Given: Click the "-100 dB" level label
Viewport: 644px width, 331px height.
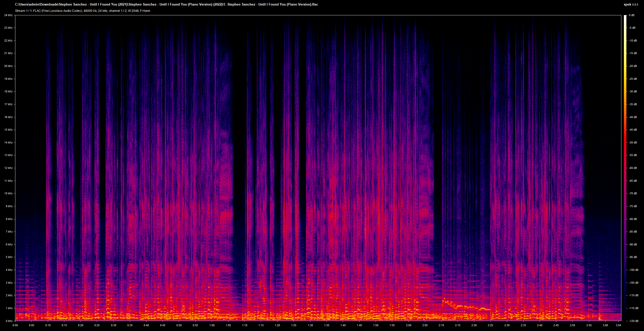Looking at the screenshot, I should point(633,270).
